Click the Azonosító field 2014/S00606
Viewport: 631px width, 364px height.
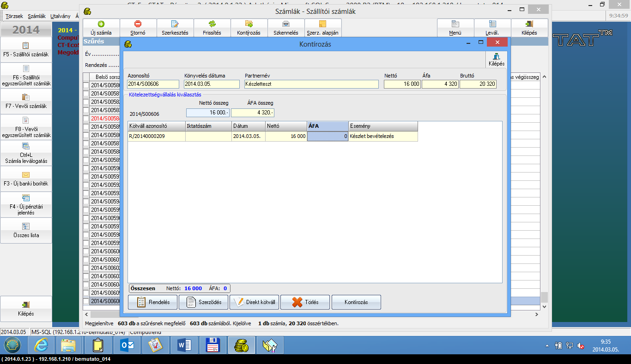pyautogui.click(x=153, y=84)
